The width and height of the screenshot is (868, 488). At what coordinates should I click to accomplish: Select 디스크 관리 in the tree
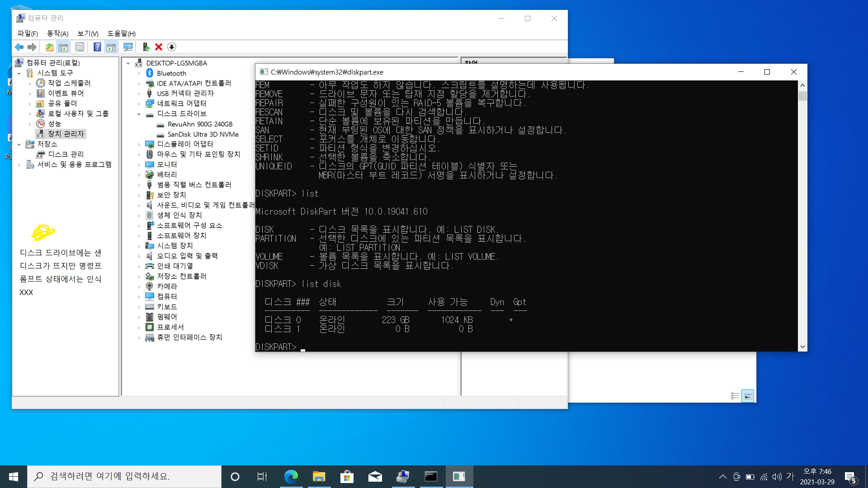[66, 155]
